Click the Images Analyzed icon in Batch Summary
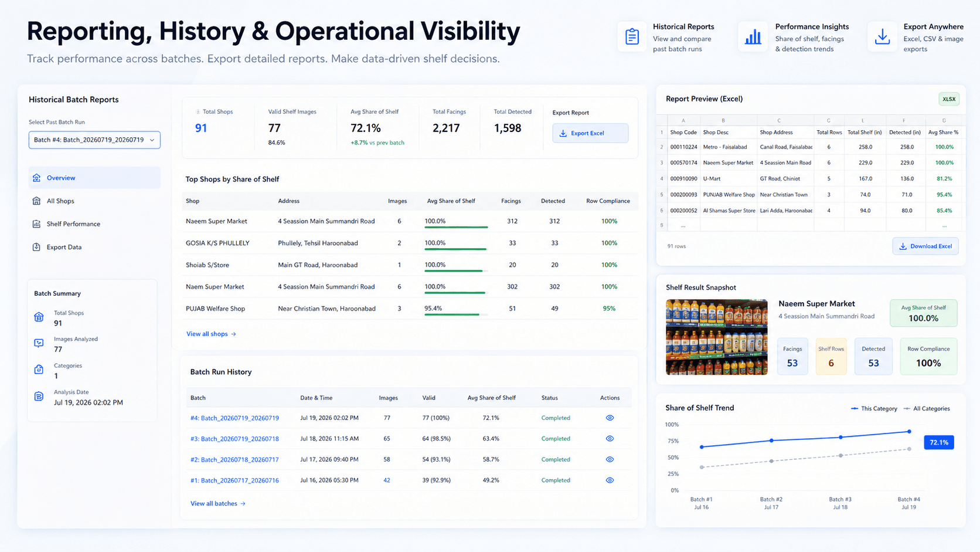This screenshot has height=552, width=980. (39, 343)
